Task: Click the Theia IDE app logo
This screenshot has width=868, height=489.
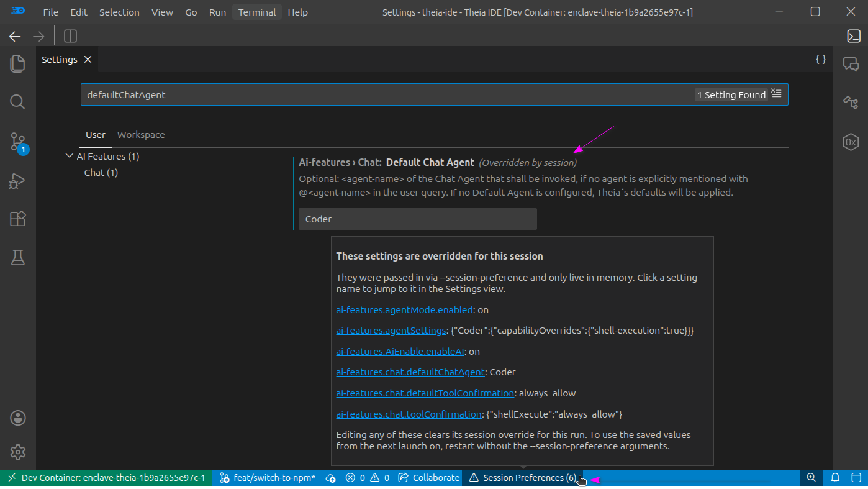Action: 18,11
